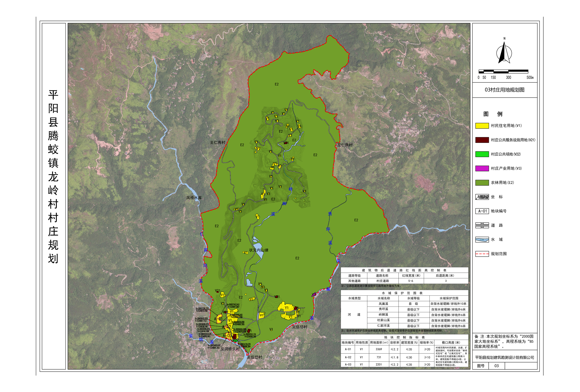
Task: Click the 县级 grade cell for 凤巢溪
Action: coord(413,304)
